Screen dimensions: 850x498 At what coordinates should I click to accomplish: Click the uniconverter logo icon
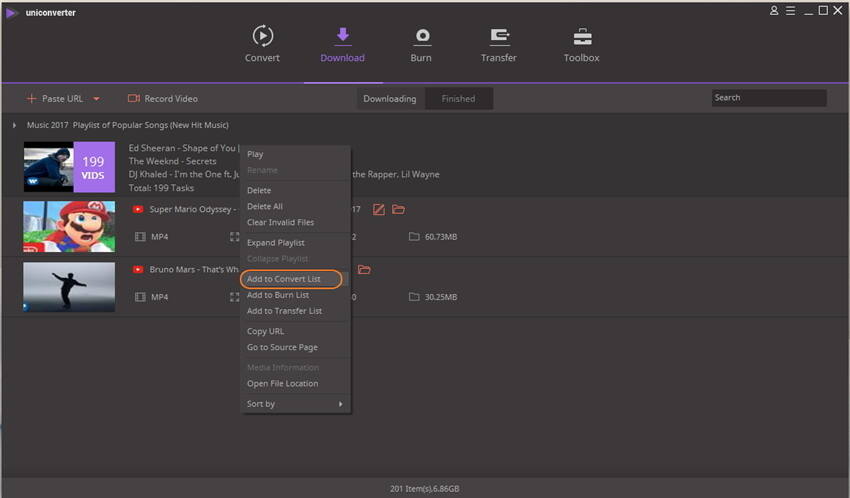[11, 12]
